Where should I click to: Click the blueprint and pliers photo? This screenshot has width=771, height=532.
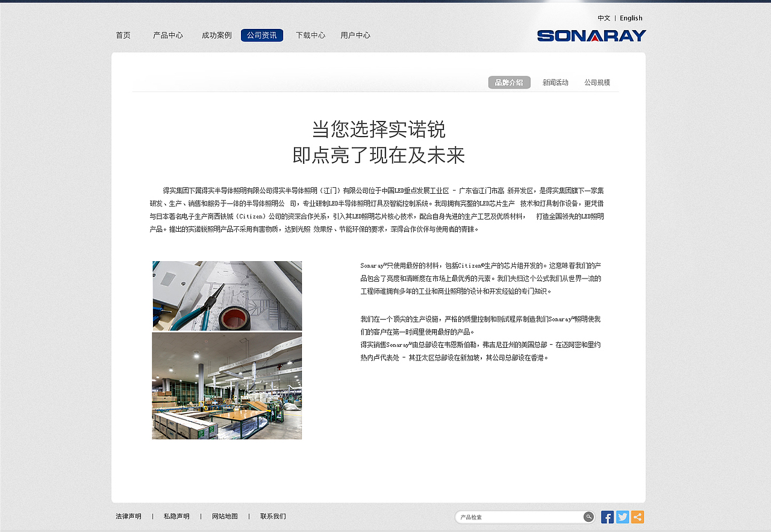227,295
